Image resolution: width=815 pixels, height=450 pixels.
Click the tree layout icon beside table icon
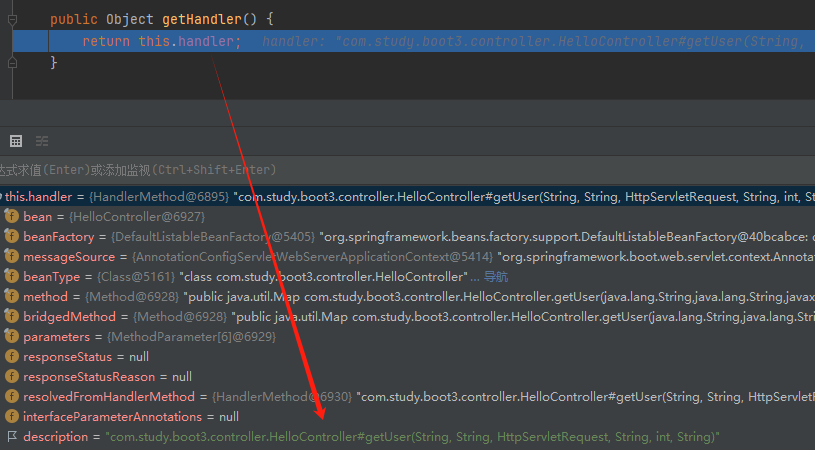pyautogui.click(x=42, y=141)
